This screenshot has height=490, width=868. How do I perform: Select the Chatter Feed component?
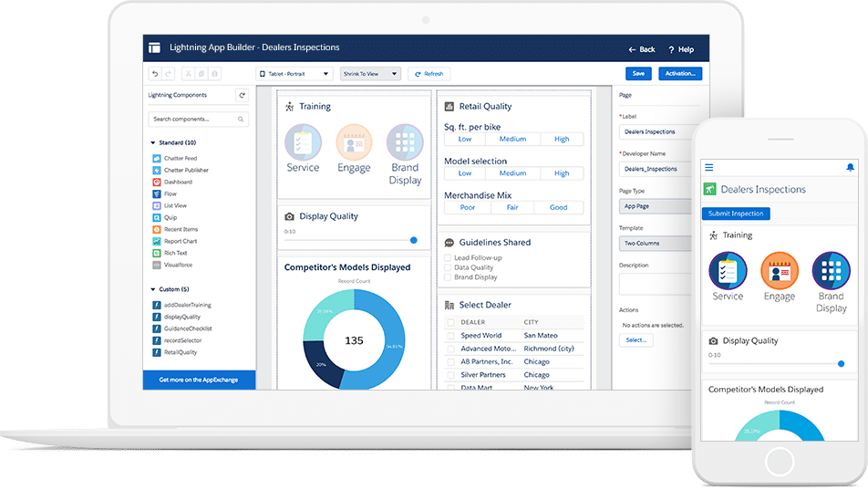[175, 159]
